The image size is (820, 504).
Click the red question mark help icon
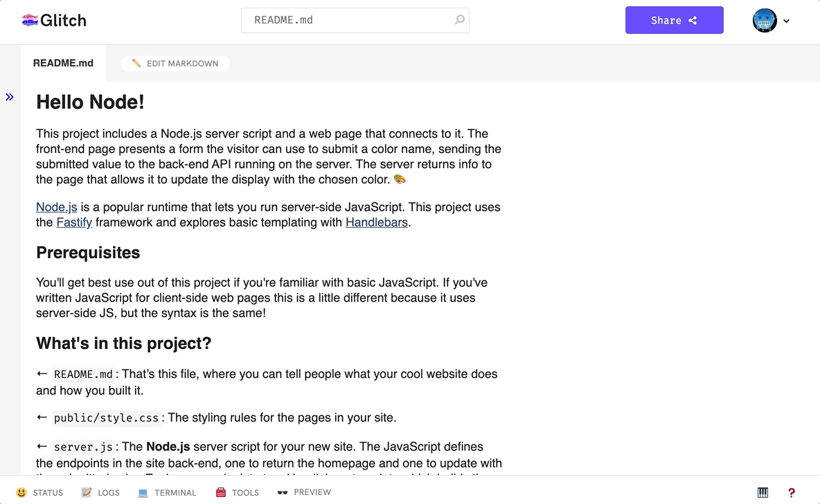point(792,493)
